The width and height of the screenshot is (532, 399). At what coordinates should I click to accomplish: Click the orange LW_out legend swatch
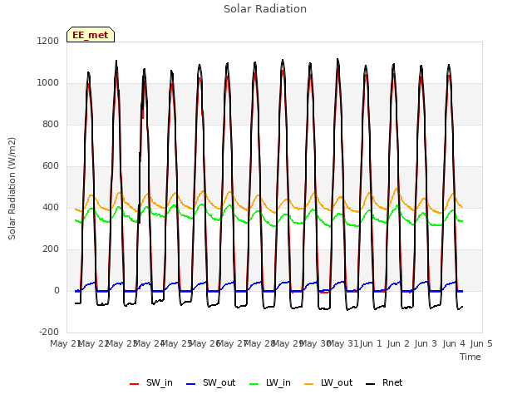pos(309,384)
